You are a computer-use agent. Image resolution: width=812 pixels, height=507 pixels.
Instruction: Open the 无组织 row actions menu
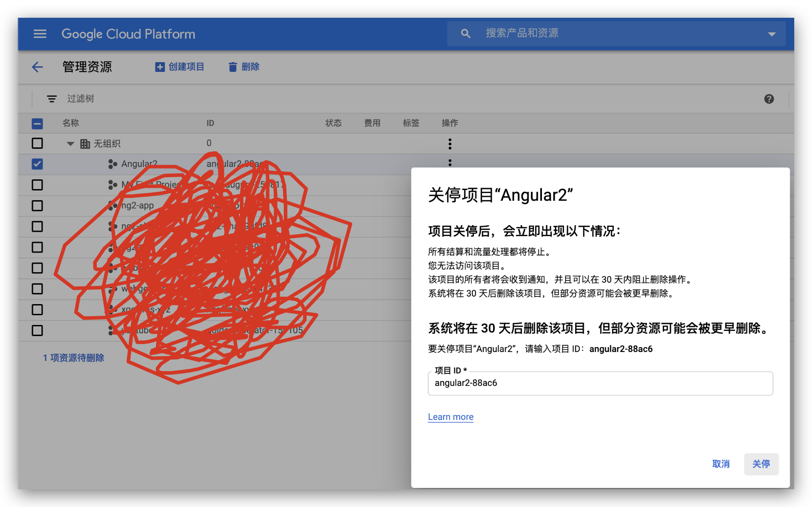pyautogui.click(x=450, y=143)
